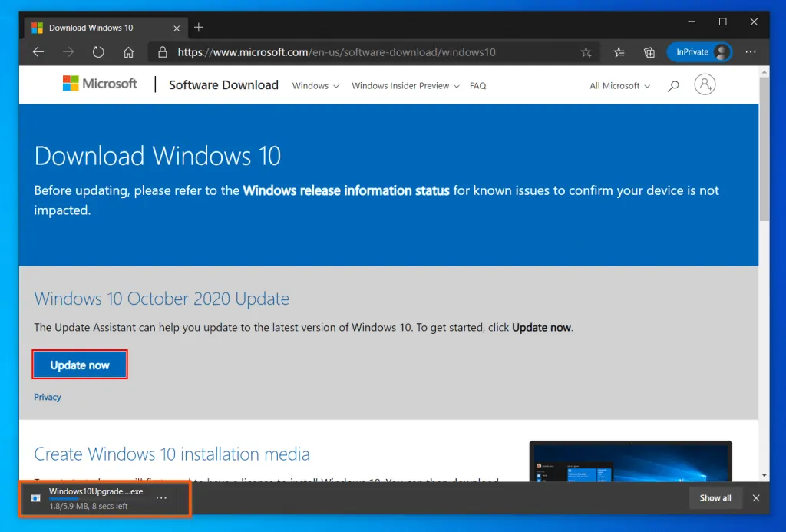Expand the Windows dropdown menu
Viewport: 786px width, 532px height.
click(315, 86)
